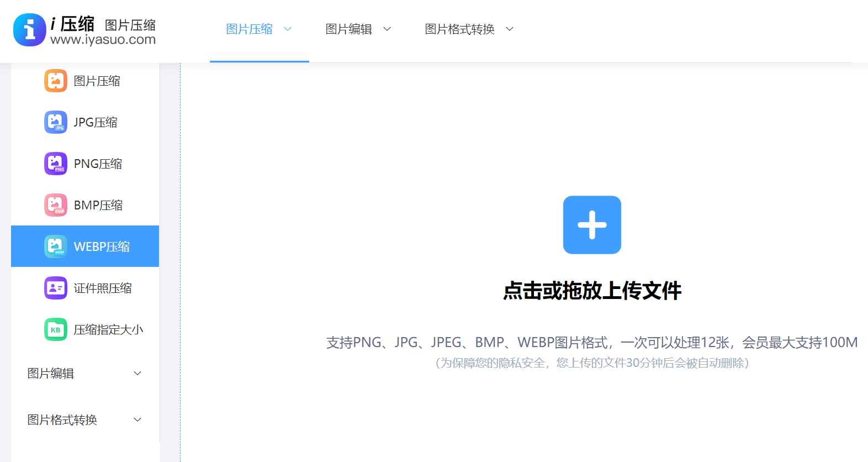Click the blue JPG压缩 icon
Viewport: 868px width, 462px height.
coord(56,122)
